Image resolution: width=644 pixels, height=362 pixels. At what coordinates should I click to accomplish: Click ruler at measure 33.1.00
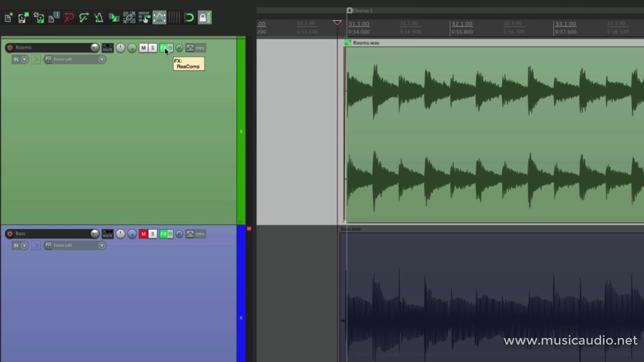tap(566, 24)
